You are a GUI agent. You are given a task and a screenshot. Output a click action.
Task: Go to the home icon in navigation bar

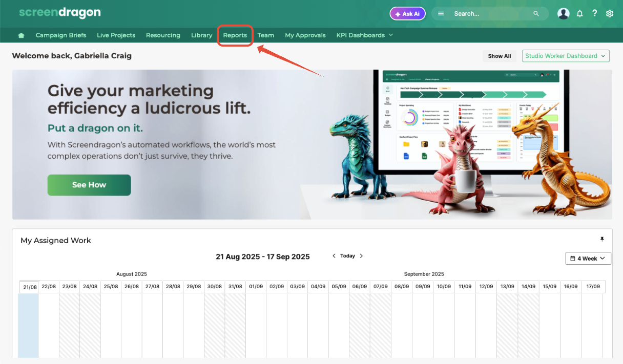21,35
